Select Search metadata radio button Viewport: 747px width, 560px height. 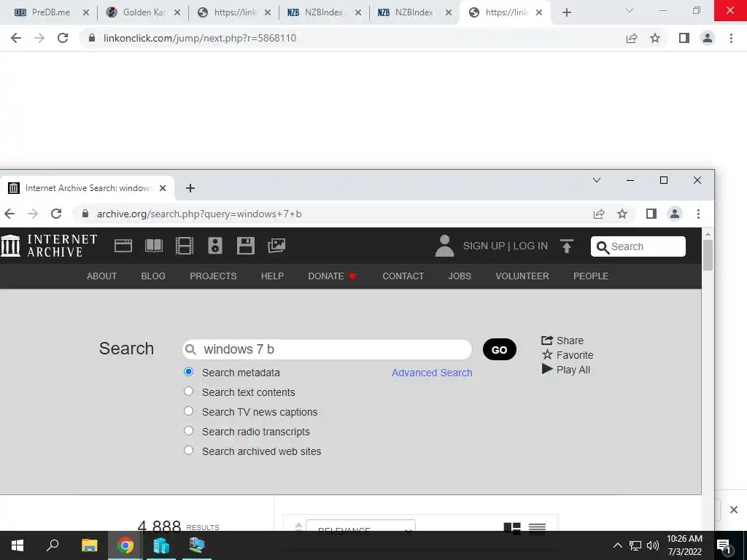tap(189, 371)
